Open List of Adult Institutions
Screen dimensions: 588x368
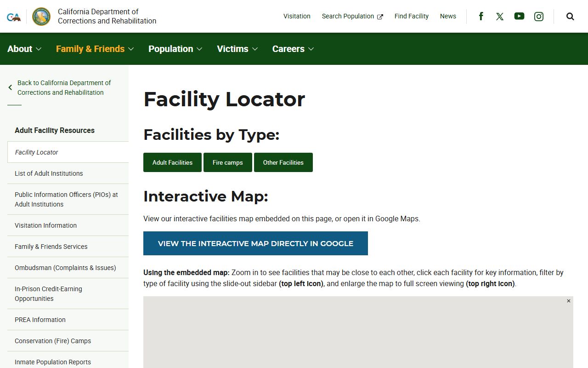click(68, 173)
